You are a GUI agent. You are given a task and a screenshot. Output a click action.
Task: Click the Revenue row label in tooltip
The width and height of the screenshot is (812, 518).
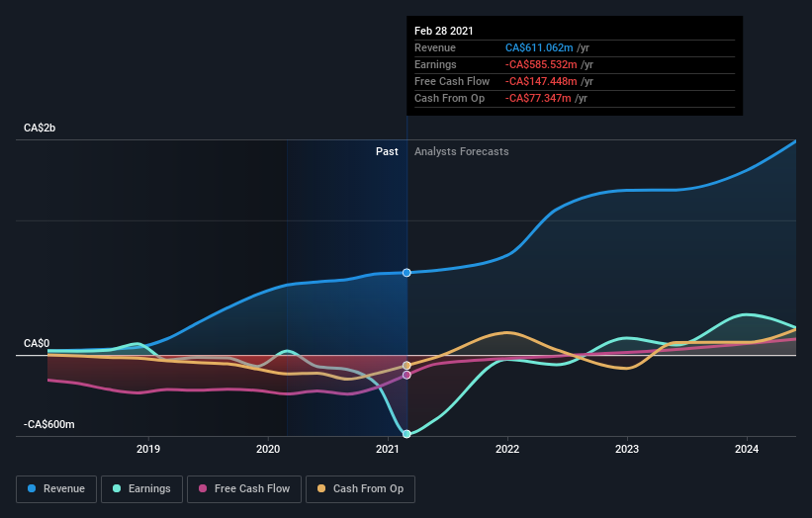click(x=435, y=47)
